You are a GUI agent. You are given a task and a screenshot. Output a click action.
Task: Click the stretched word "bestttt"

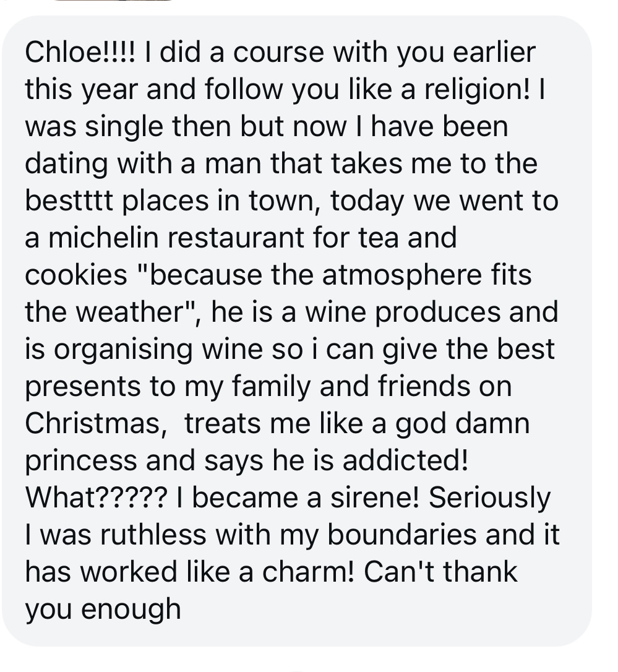coord(69,200)
